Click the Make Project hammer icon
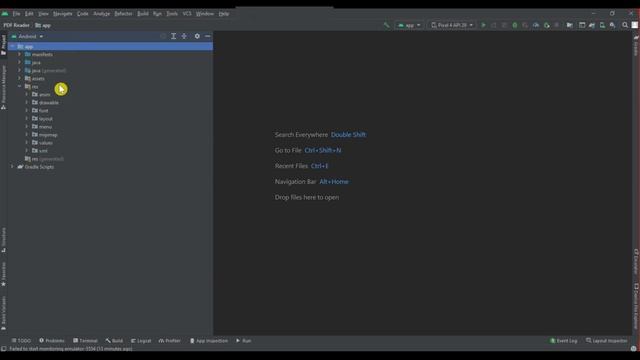Screen dimensions: 640x360 (387, 25)
